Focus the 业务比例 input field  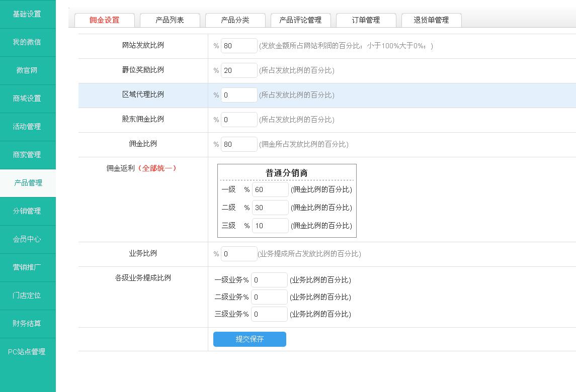pyautogui.click(x=239, y=254)
